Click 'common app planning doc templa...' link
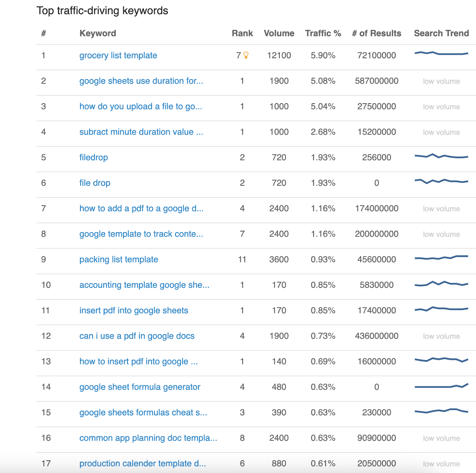 click(x=148, y=438)
